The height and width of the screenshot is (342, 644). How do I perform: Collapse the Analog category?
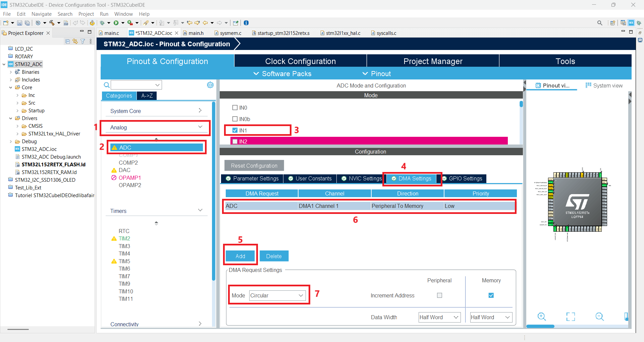pyautogui.click(x=156, y=127)
